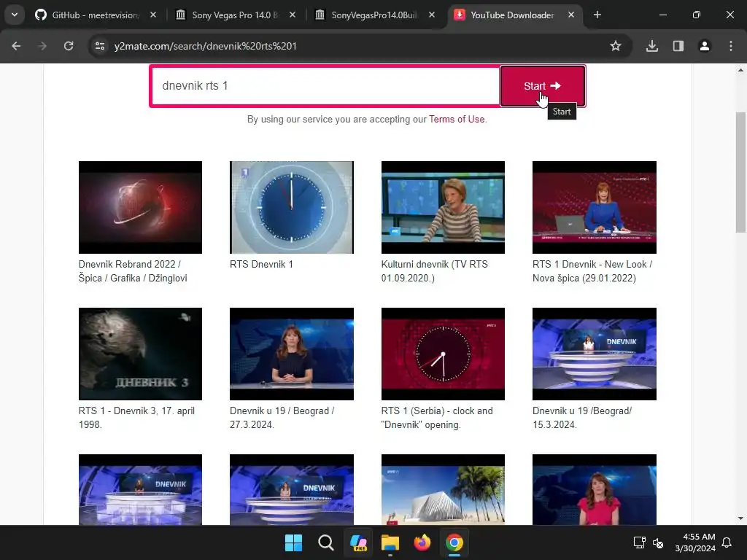
Task: Open the Terms of Use link
Action: (457, 119)
